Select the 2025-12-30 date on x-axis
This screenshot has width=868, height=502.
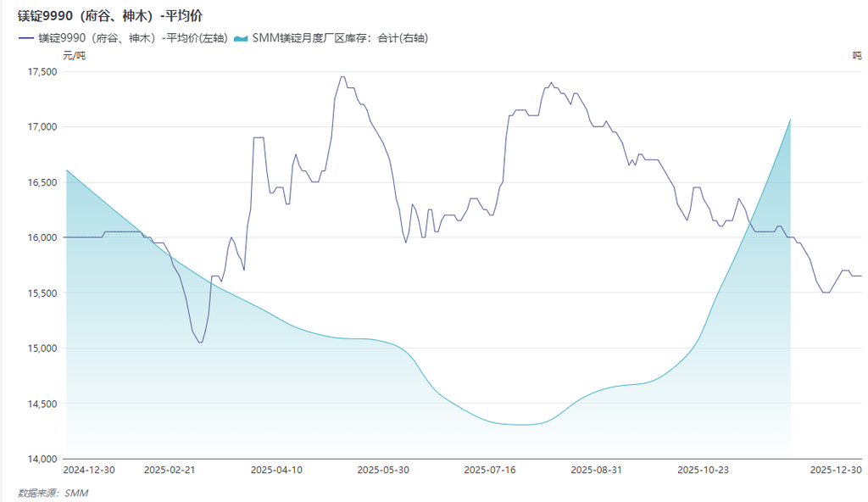coord(836,469)
